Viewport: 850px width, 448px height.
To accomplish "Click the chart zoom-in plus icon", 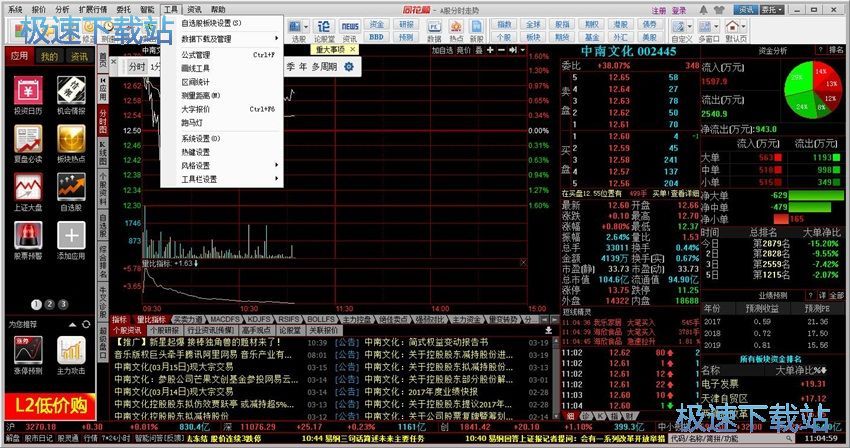I will 490,50.
